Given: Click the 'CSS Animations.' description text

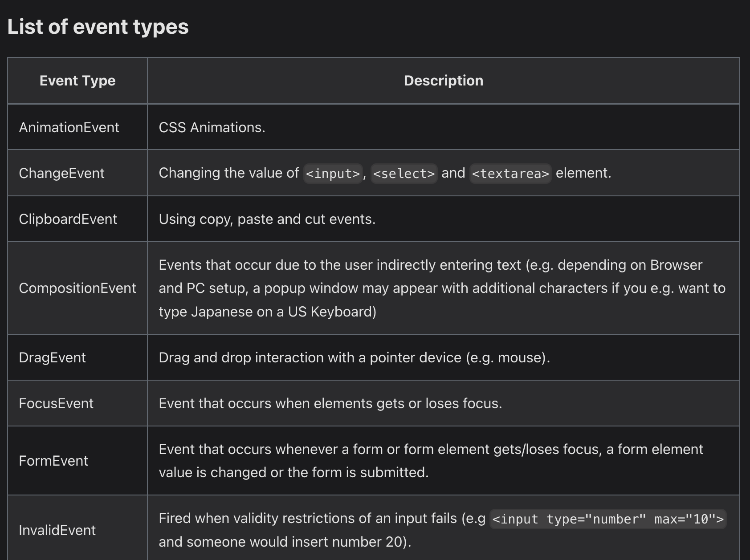Looking at the screenshot, I should (x=212, y=127).
